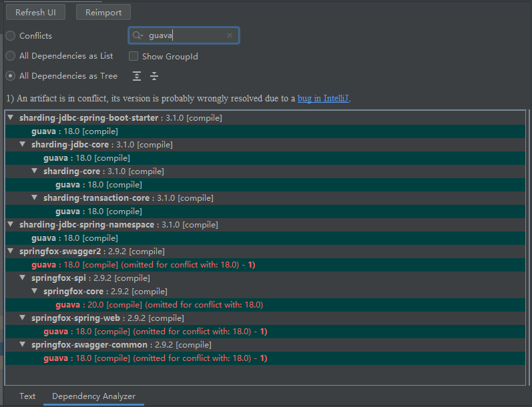Select guava row under sharding-core
Viewport: 532px width, 407px height.
265,185
